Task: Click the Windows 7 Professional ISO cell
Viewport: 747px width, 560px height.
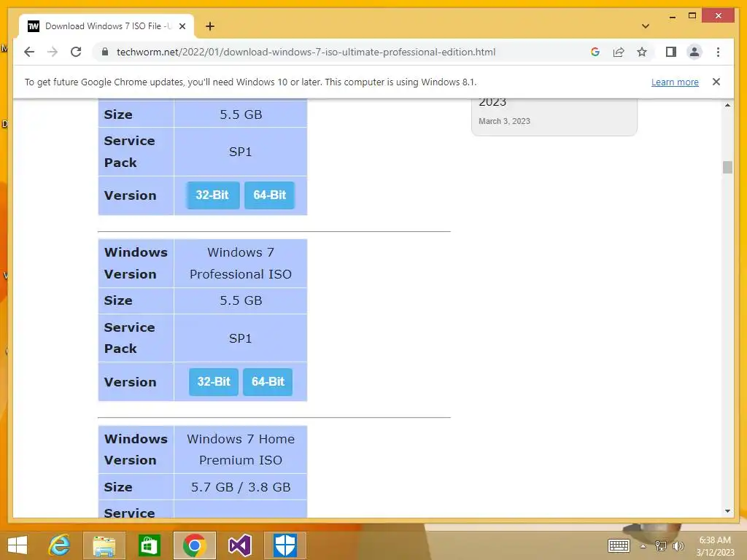Action: pos(241,263)
